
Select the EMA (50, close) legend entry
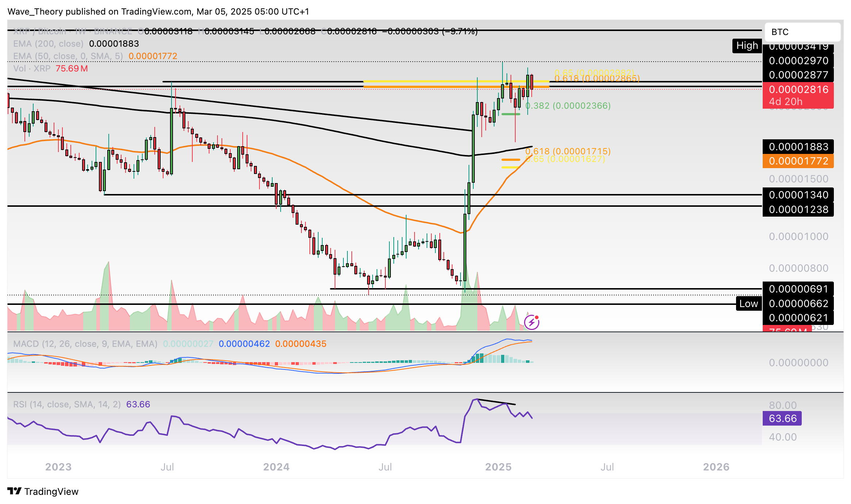68,56
